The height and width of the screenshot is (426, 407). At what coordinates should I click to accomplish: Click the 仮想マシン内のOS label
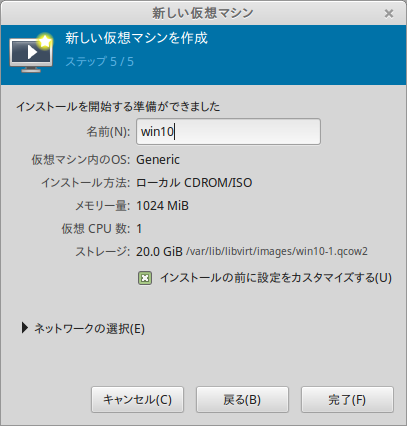(x=81, y=160)
